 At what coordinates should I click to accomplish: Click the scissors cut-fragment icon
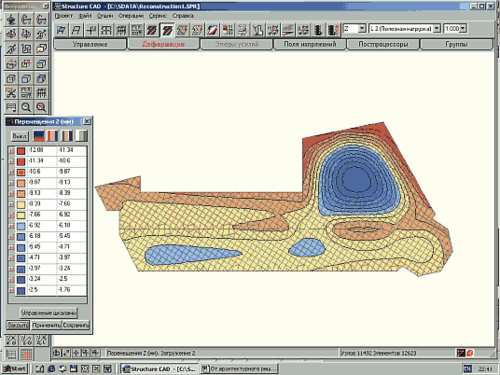[11, 92]
